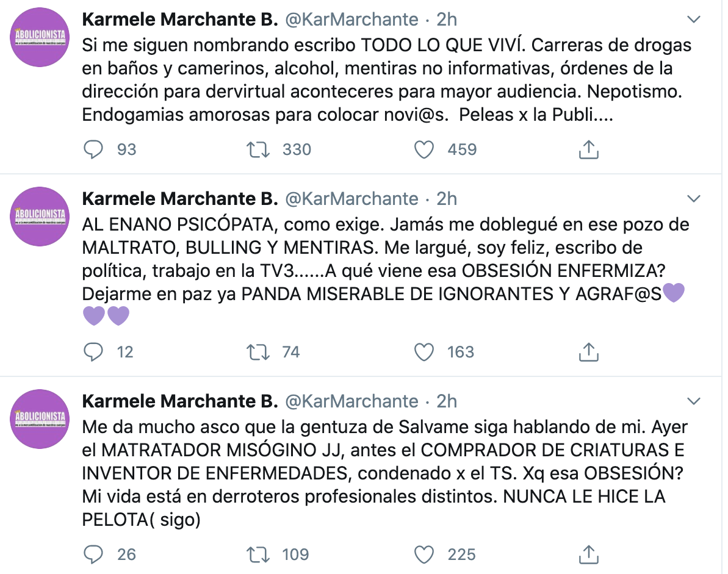Open the 2h timestamp of third tweet
The image size is (728, 574).
click(447, 401)
